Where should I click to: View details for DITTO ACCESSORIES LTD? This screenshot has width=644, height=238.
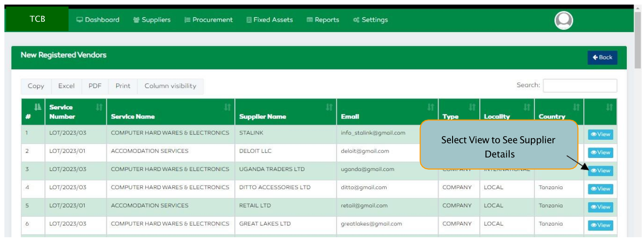(x=601, y=189)
